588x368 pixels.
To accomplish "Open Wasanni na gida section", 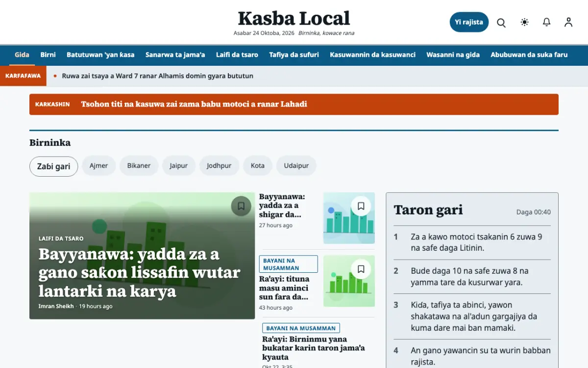I will [453, 54].
